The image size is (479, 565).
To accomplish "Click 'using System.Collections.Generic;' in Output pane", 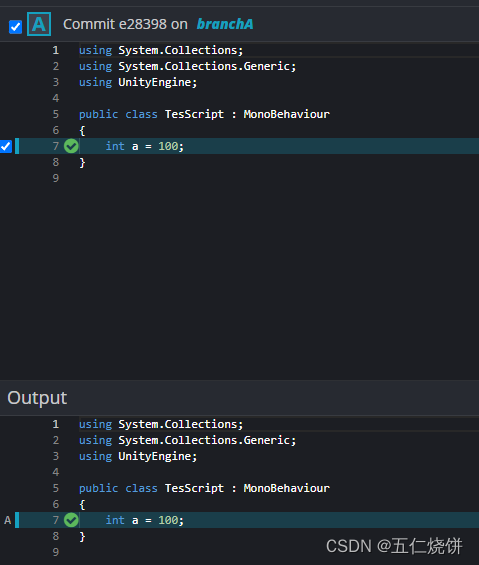I will [187, 441].
